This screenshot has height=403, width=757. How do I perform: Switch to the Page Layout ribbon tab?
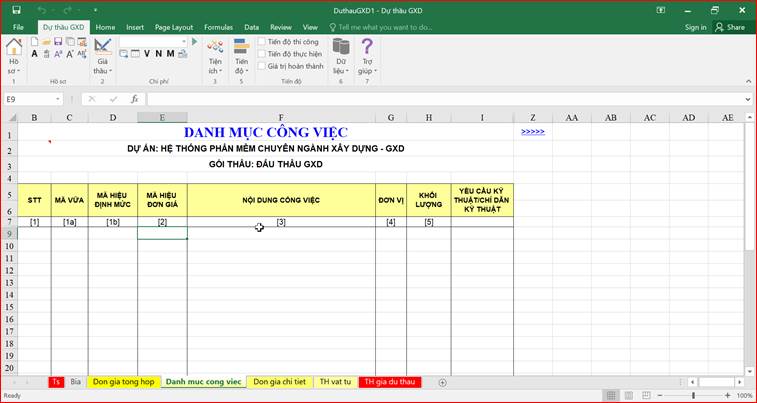(x=174, y=27)
